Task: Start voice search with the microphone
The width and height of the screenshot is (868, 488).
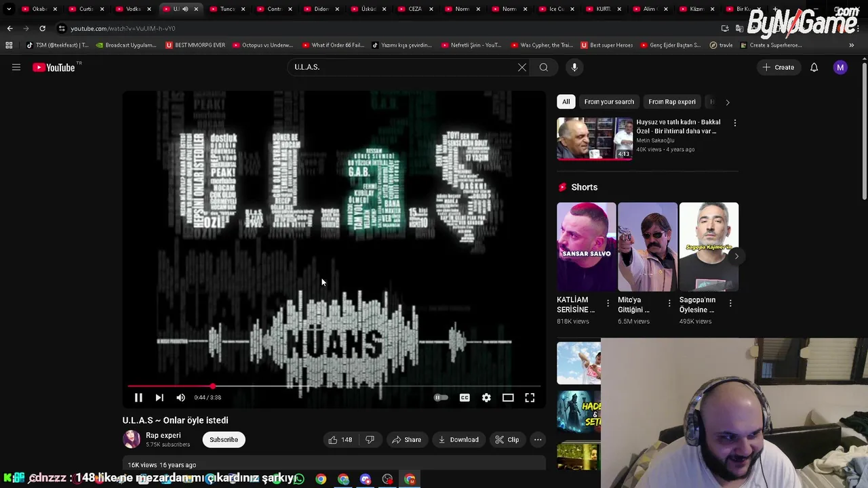Action: click(x=574, y=67)
